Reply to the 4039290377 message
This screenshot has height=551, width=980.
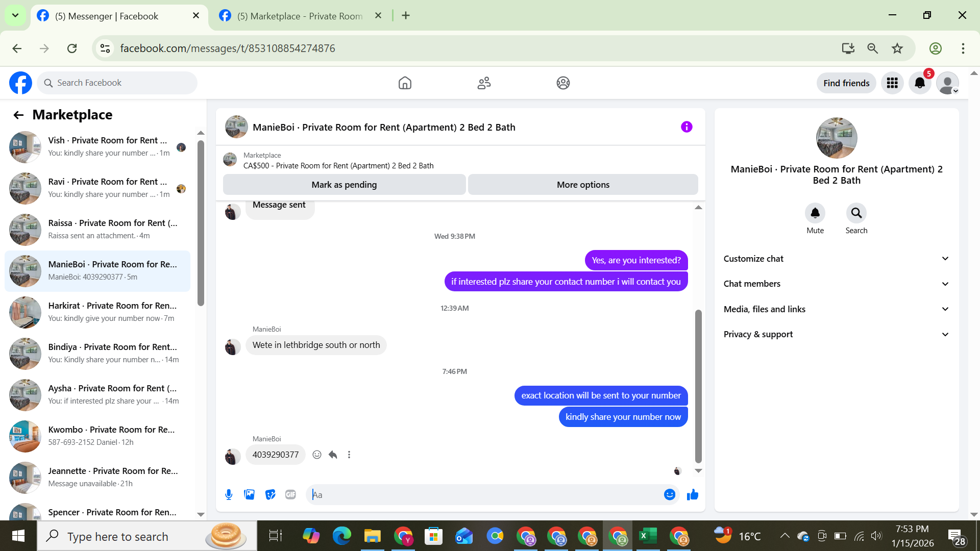pos(333,455)
